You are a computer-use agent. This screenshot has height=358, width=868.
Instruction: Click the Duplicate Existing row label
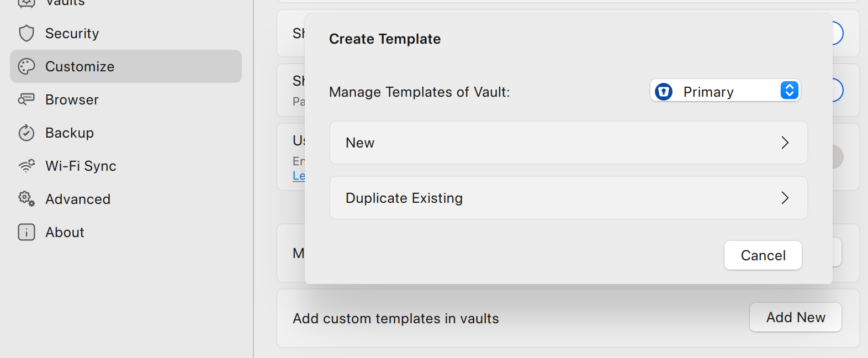coord(404,198)
